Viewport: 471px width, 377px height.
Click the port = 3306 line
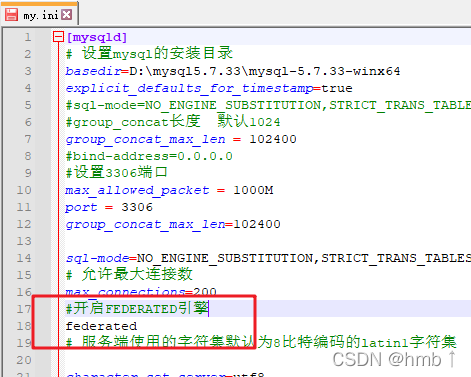109,207
